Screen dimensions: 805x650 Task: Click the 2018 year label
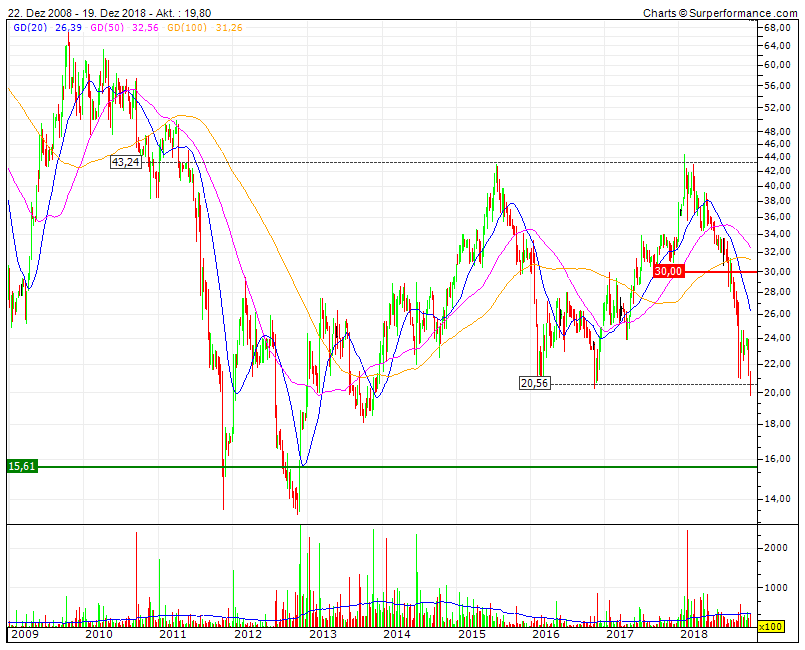(x=694, y=634)
